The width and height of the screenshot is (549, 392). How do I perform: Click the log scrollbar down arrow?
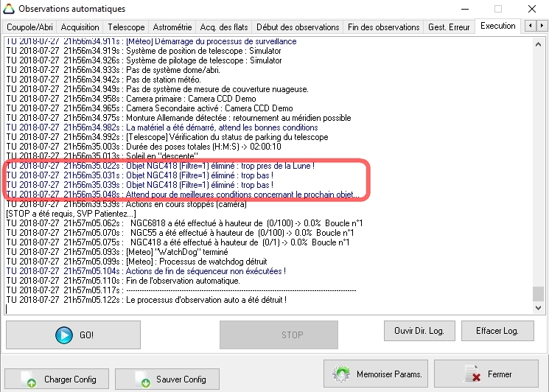[x=539, y=309]
